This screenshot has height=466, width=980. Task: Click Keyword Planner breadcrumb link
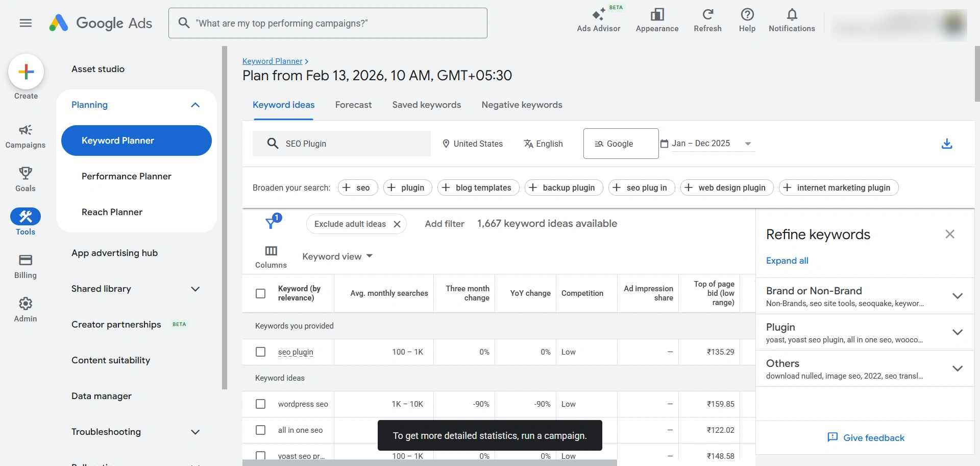(273, 61)
